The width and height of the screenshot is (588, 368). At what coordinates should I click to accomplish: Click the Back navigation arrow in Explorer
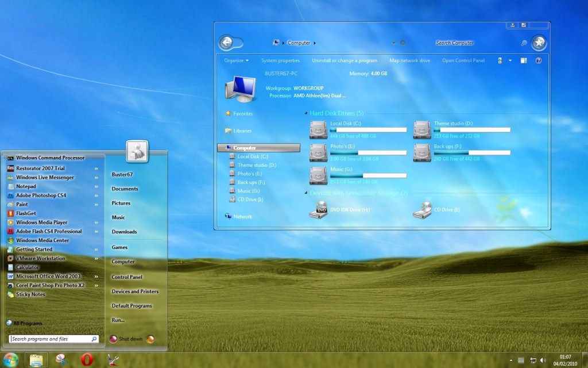click(x=226, y=43)
